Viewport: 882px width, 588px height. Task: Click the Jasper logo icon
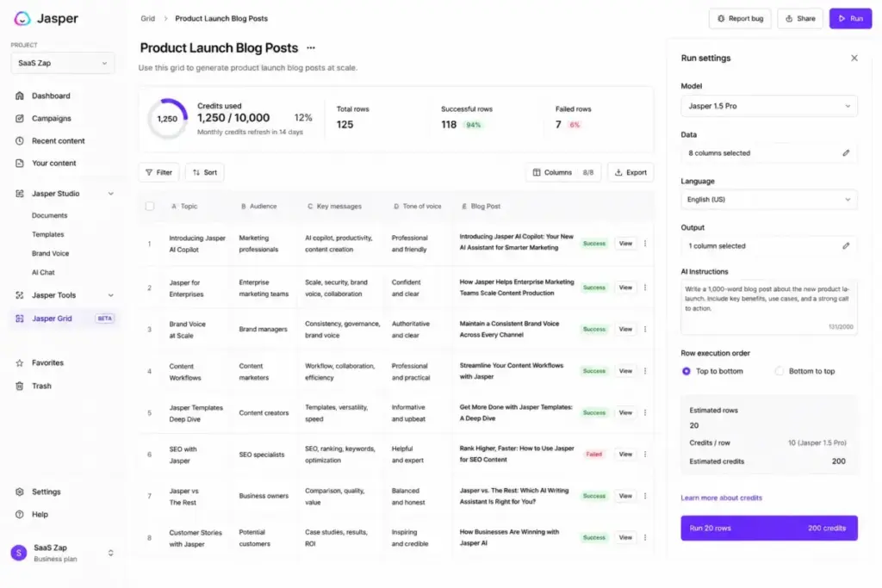pyautogui.click(x=22, y=19)
